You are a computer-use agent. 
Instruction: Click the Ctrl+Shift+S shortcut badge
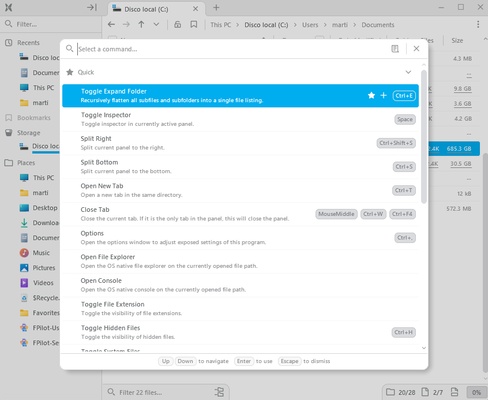(396, 143)
